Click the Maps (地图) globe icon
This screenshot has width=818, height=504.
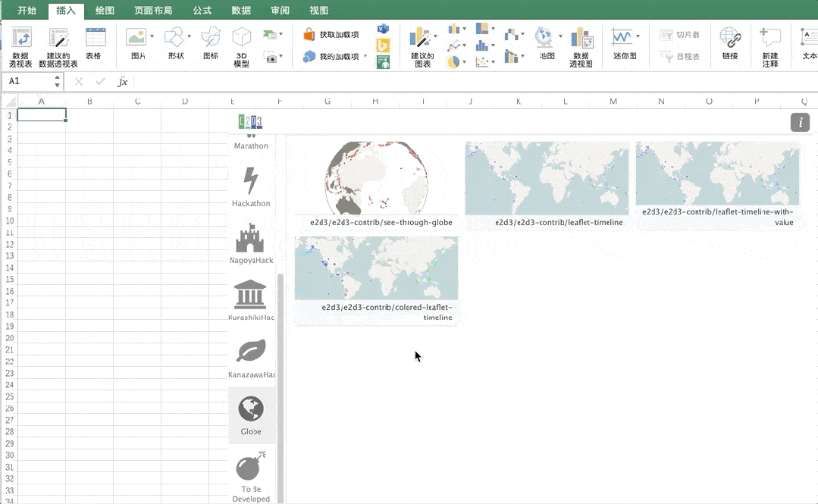544,38
